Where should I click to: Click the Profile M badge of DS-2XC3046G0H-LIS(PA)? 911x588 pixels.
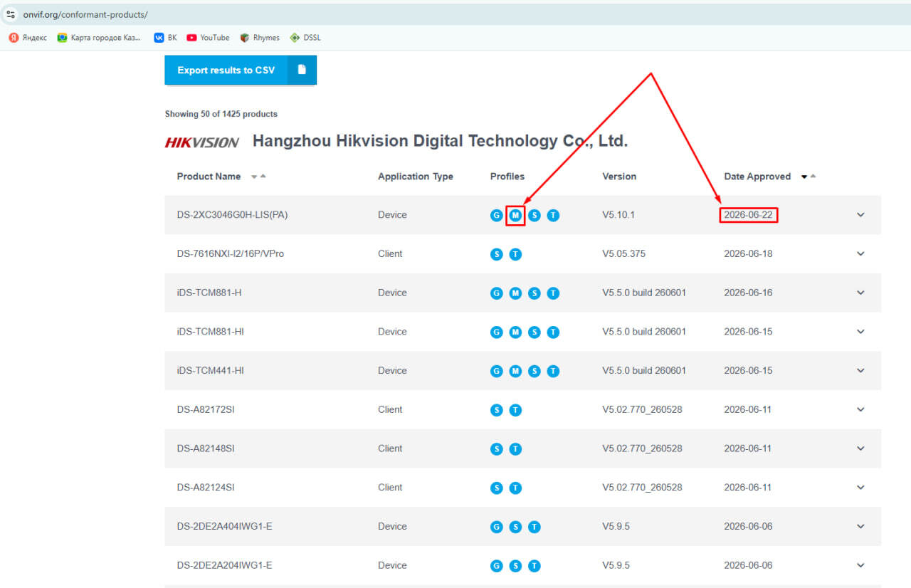tap(515, 215)
